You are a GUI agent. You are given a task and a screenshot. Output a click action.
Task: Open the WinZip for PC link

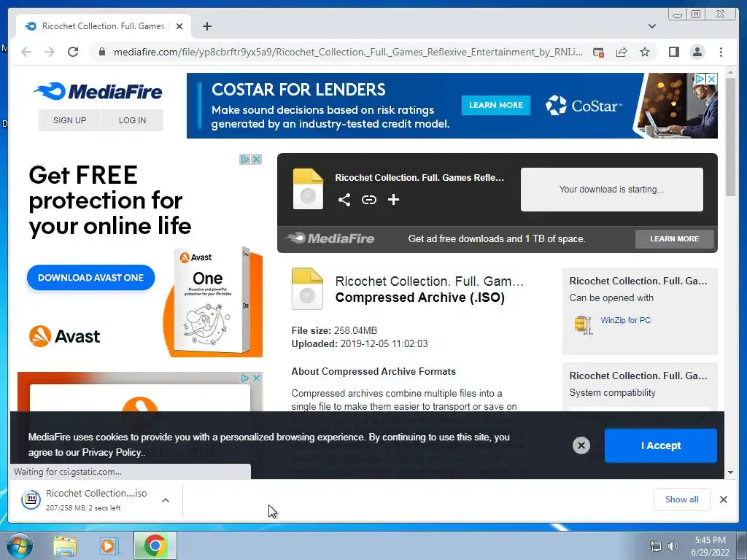point(625,321)
